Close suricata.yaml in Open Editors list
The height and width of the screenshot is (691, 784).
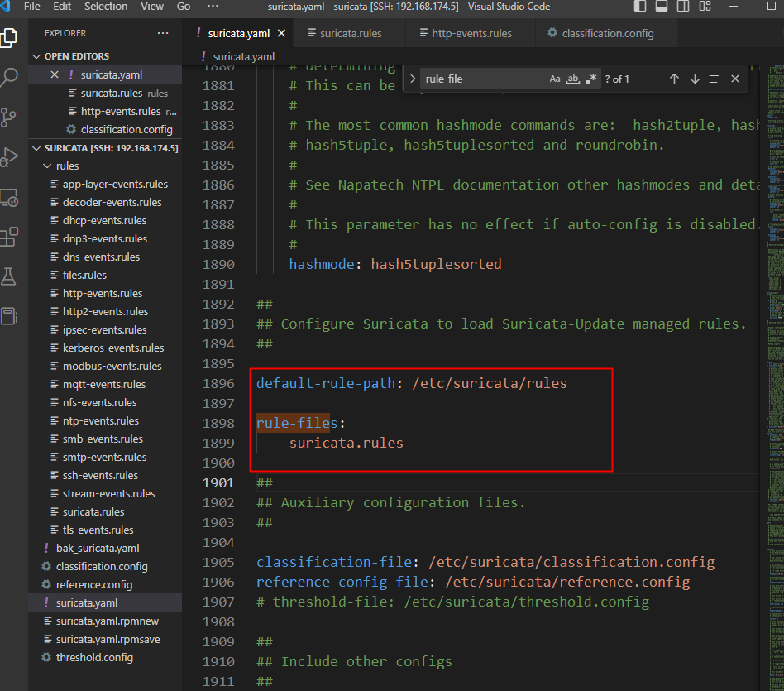(x=55, y=74)
